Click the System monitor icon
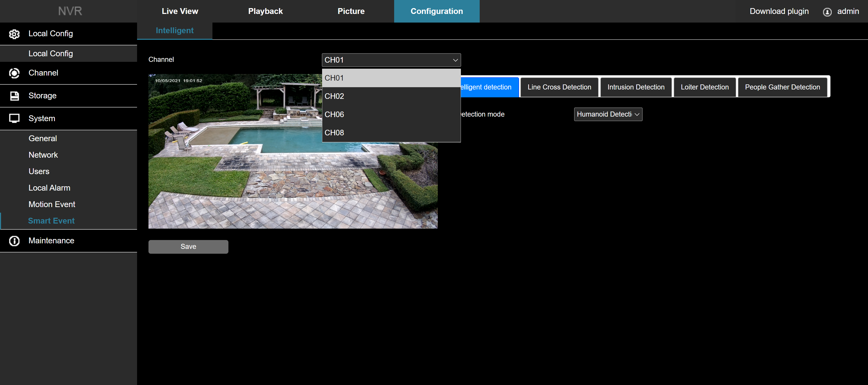Image resolution: width=868 pixels, height=385 pixels. click(x=14, y=118)
